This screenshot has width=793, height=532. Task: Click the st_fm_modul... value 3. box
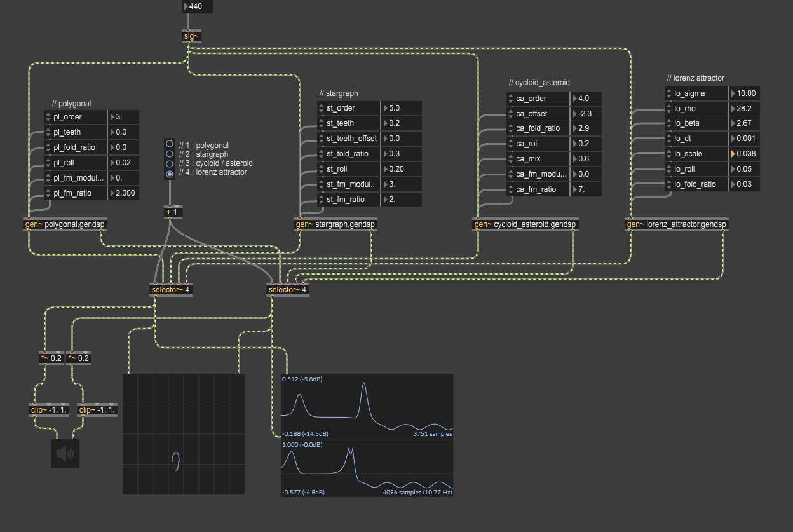pos(402,184)
